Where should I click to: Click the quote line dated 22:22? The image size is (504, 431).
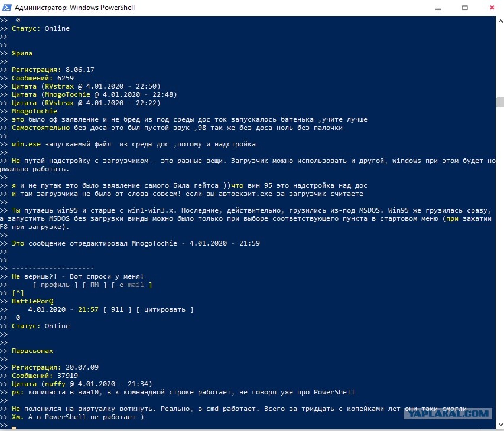pos(86,103)
